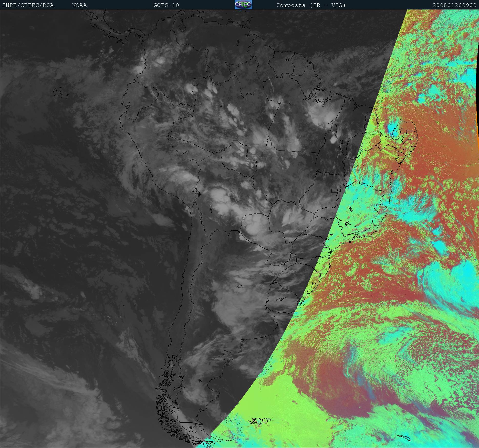Click the CPTEC logo in the header
The image size is (479, 448).
243,5
